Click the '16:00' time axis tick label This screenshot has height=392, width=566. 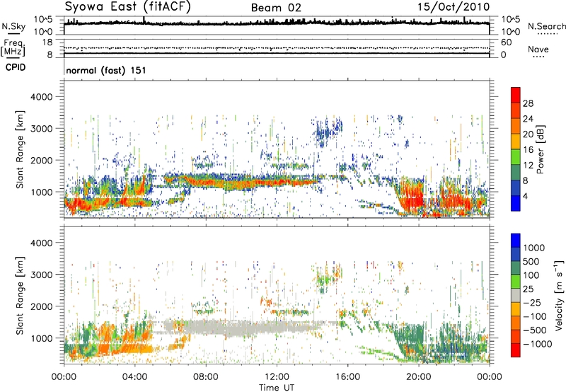click(347, 377)
